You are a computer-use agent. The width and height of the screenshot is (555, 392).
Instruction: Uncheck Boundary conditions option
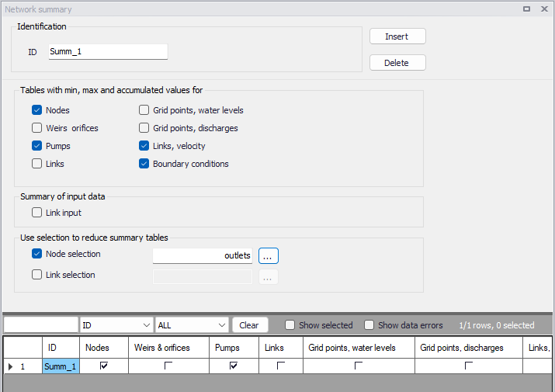click(x=144, y=164)
